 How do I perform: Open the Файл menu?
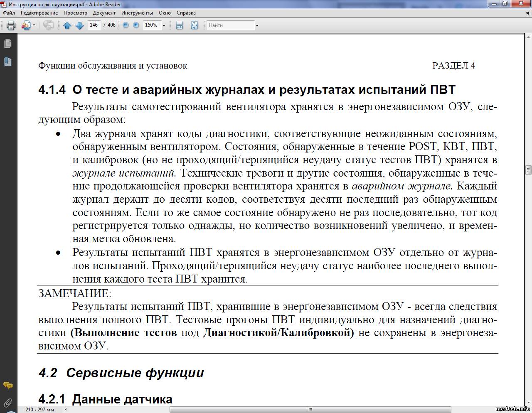coord(9,13)
